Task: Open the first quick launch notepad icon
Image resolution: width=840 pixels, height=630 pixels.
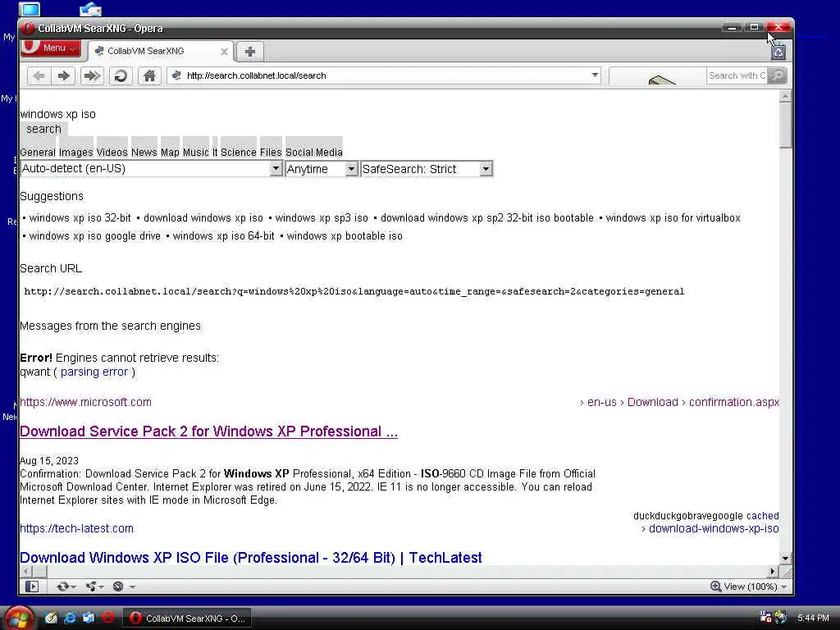Action: pos(51,618)
